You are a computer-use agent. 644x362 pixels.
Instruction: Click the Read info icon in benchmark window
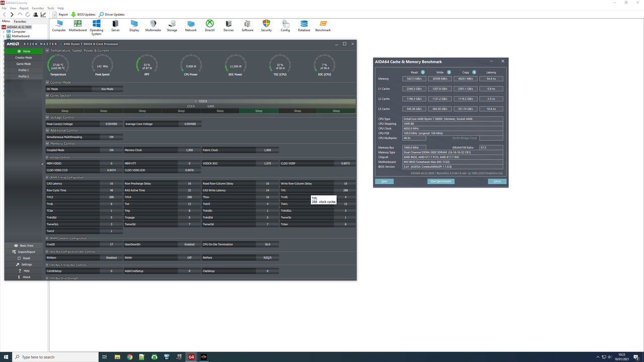(423, 72)
